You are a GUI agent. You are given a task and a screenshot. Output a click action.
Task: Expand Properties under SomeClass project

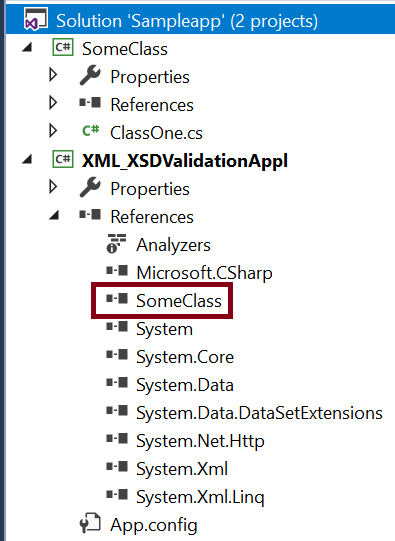coord(53,75)
